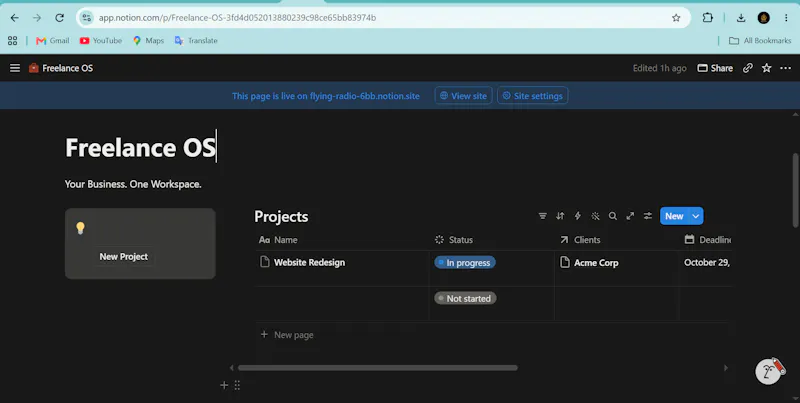This screenshot has width=800, height=403.
Task: Open site information icon in address bar
Action: tap(86, 18)
